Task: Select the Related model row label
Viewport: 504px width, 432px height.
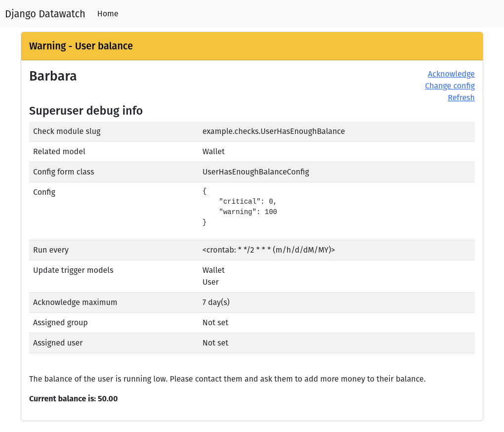Action: [x=59, y=152]
